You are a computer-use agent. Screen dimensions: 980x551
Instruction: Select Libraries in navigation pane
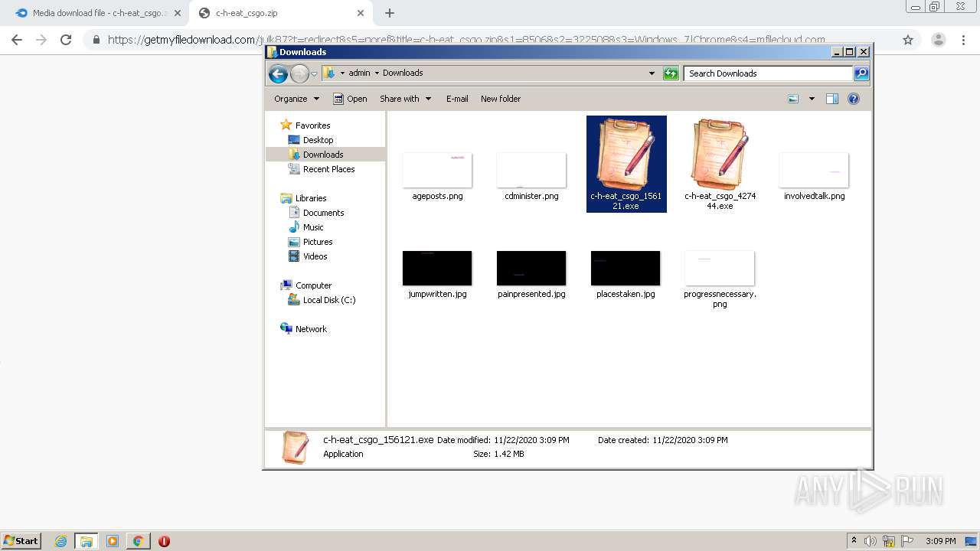click(311, 198)
